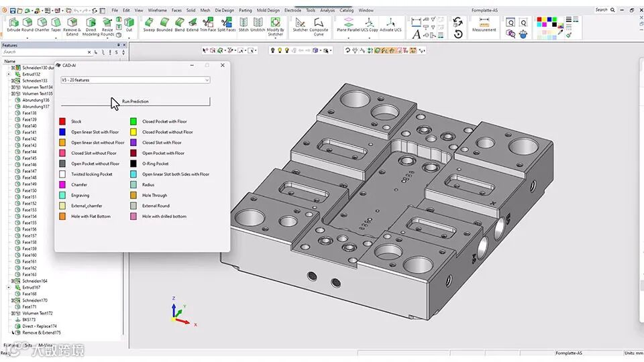This screenshot has width=644, height=362.
Task: Select Abrundung136 in the feature tree
Action: coord(36,100)
